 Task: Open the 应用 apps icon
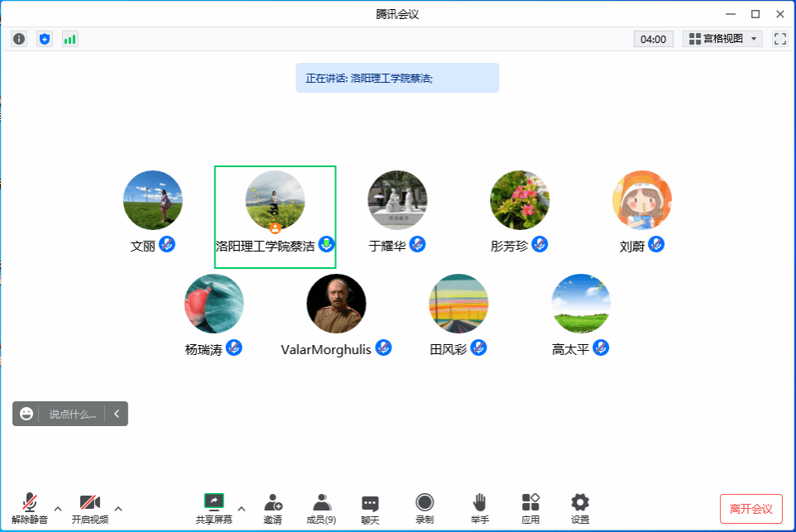530,508
